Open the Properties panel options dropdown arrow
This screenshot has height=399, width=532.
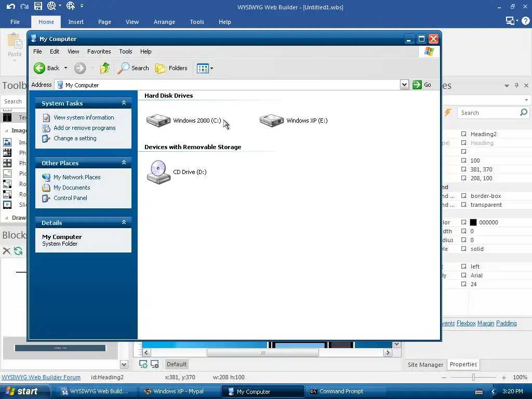pyautogui.click(x=507, y=86)
